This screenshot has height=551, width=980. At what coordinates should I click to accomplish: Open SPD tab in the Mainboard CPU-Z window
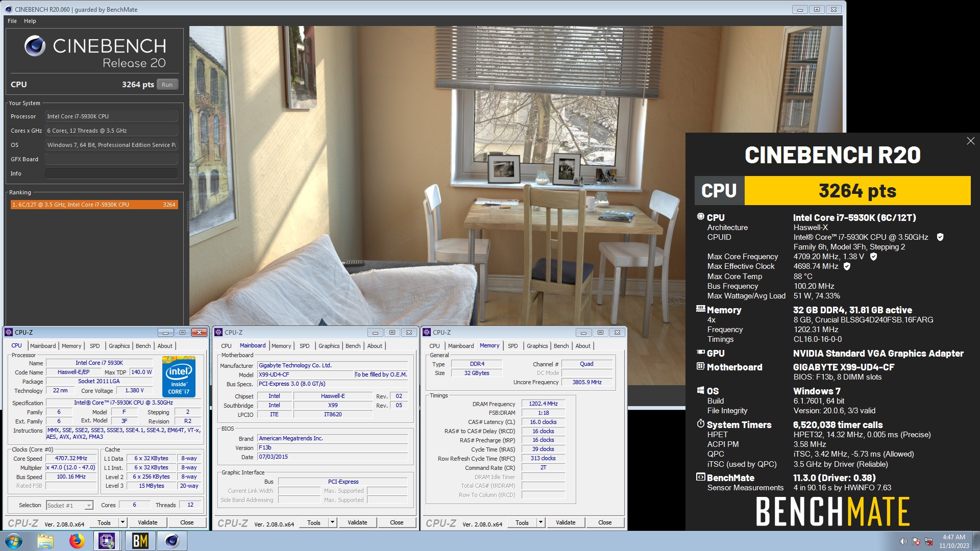pos(305,346)
